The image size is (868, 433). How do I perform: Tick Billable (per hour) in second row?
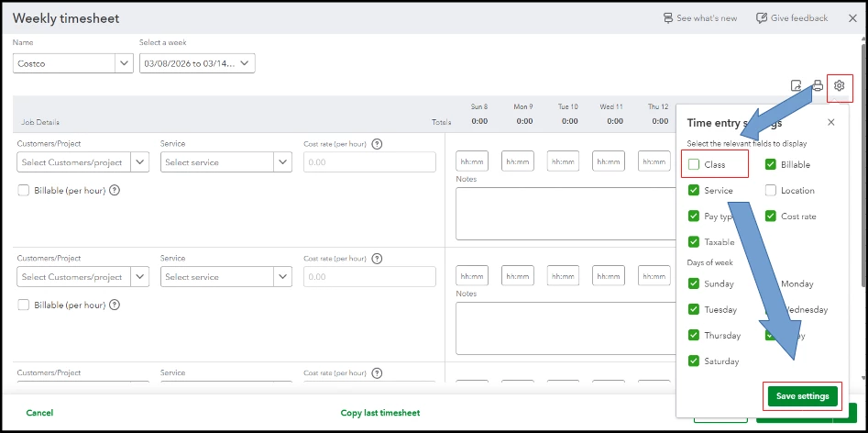click(x=23, y=305)
